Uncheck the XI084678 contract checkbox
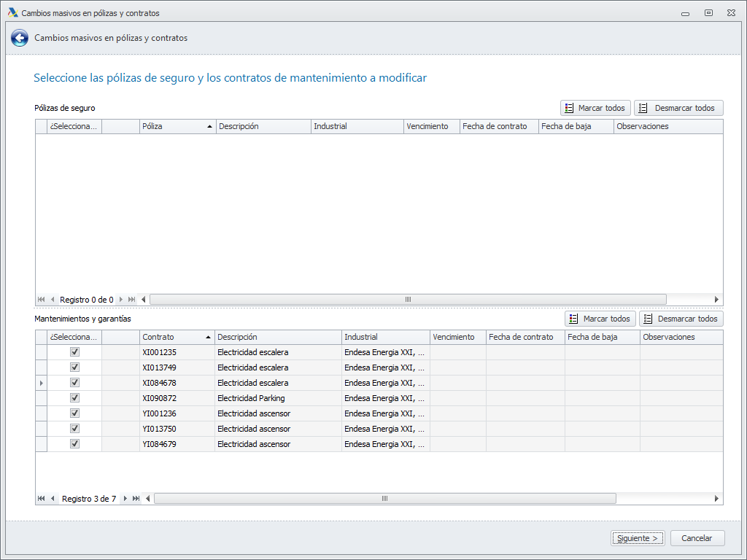This screenshot has width=747, height=560. point(74,382)
